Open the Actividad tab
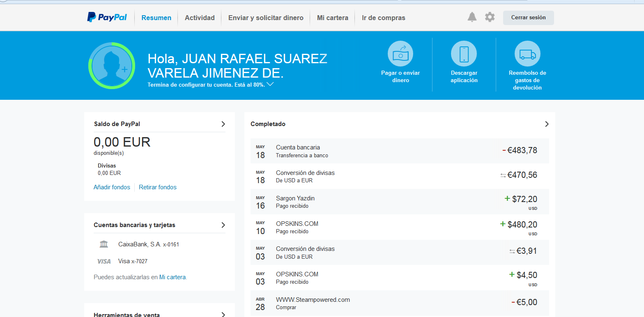 (x=200, y=18)
